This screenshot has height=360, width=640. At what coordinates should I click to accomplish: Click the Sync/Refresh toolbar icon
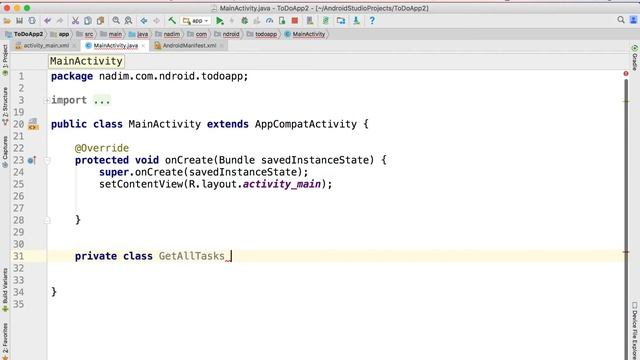click(32, 21)
